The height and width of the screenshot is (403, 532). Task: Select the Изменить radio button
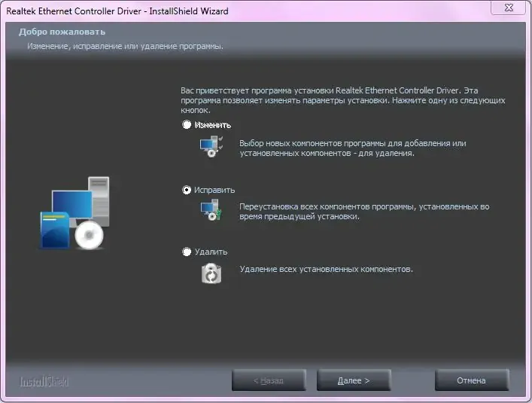(x=187, y=124)
